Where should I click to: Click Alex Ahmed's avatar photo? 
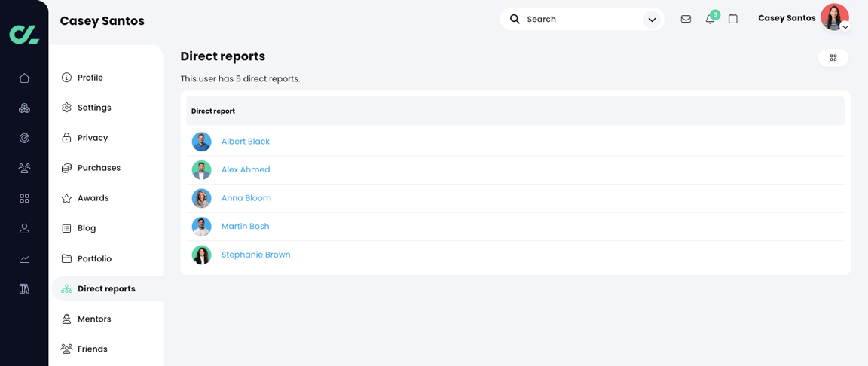pyautogui.click(x=201, y=169)
